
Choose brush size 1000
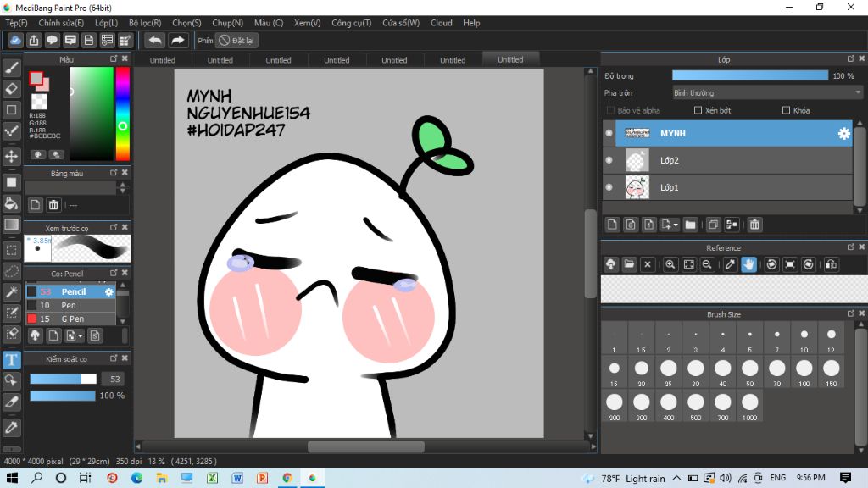point(749,407)
